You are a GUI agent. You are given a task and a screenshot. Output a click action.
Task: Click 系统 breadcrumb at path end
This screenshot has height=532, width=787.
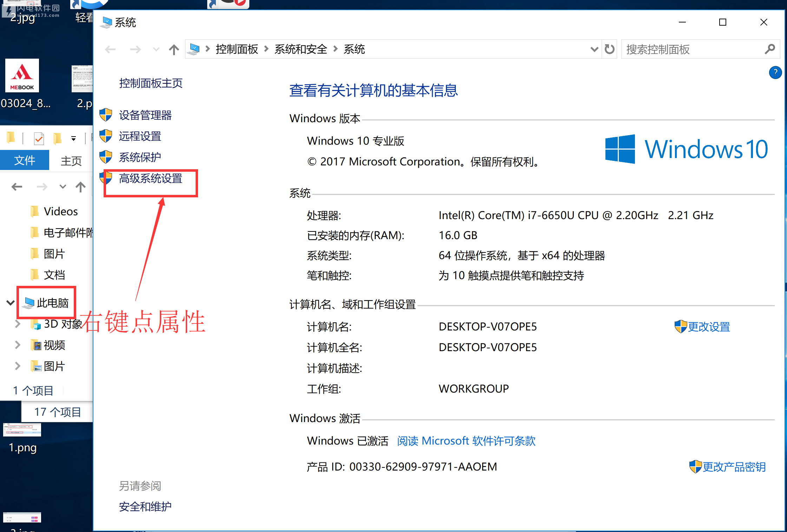tap(354, 49)
